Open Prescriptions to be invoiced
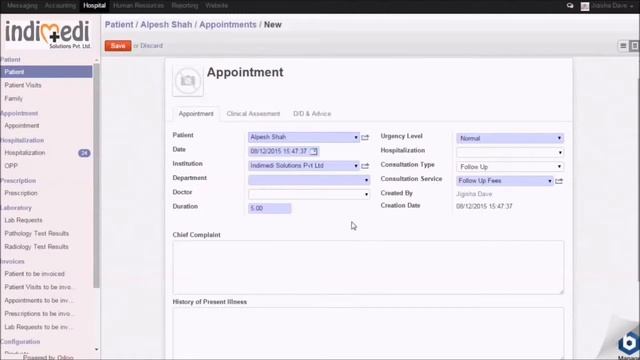The height and width of the screenshot is (360, 640). click(38, 314)
